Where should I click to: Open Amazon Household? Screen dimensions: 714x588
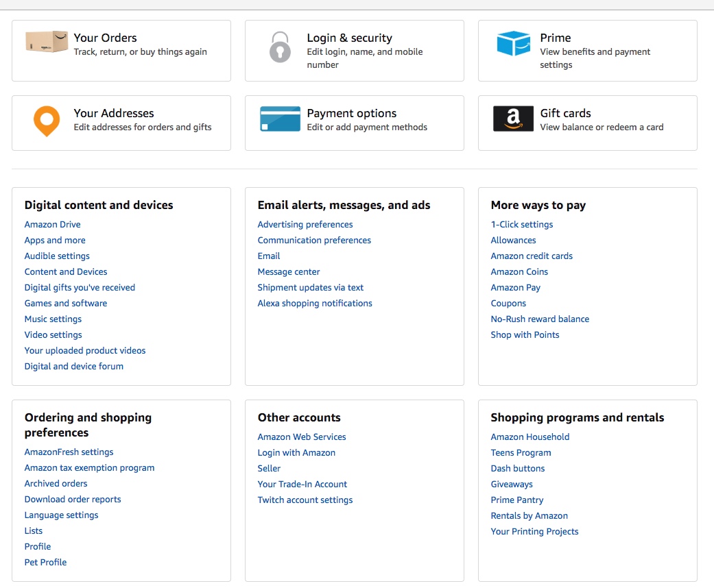tap(530, 437)
